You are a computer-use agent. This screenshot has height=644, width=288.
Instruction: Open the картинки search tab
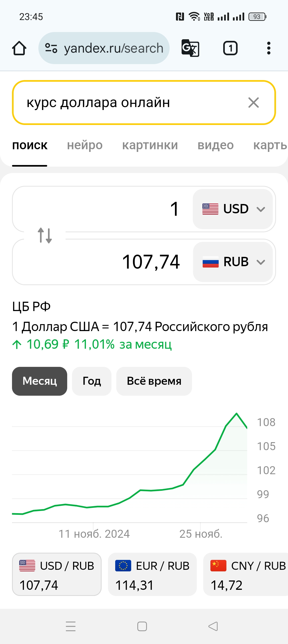[x=150, y=145]
